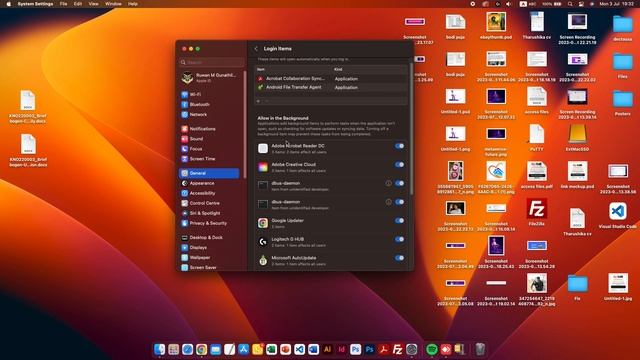Show info for the second dbus-daemon item
640x360 pixels.
[x=388, y=202]
